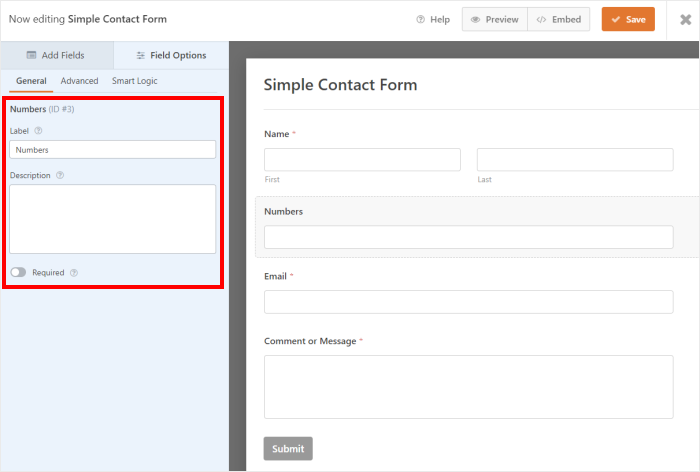Go to the Advanced sub-tab
700x472 pixels.
coord(79,81)
